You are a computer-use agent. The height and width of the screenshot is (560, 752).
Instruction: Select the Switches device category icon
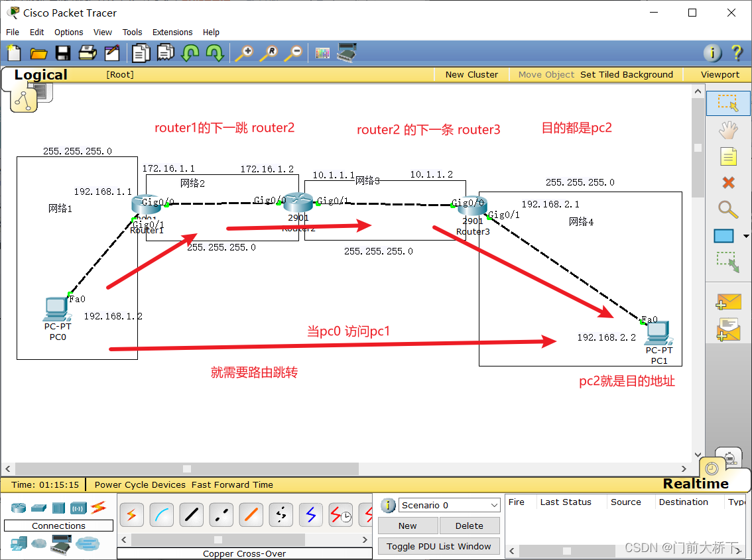click(39, 507)
